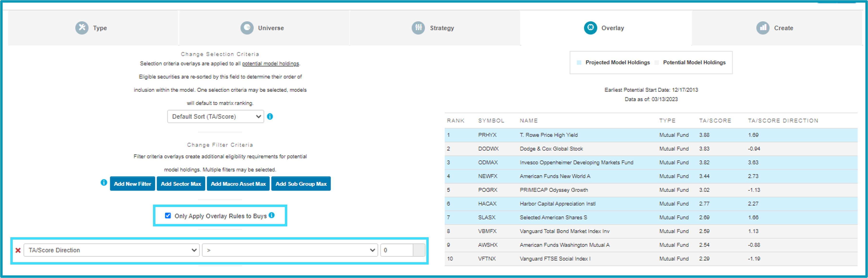Click the filter value input showing 0
The image size is (868, 278).
click(397, 250)
